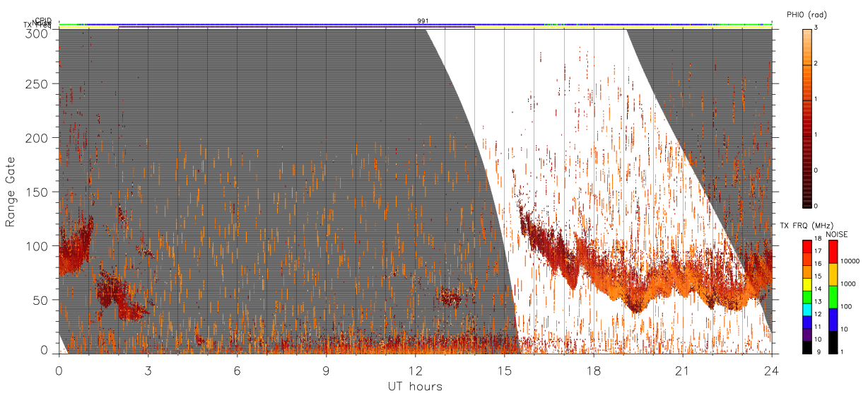Click the '11' label on TX FRQ legend

(818, 327)
